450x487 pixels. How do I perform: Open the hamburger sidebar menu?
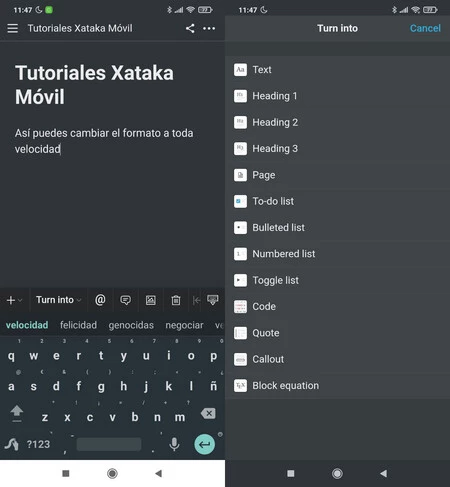tap(13, 28)
